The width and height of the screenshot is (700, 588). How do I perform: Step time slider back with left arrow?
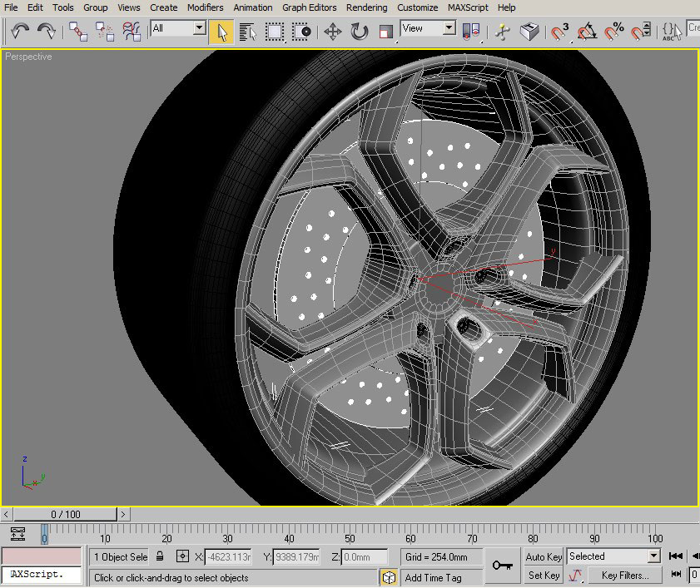(7, 514)
